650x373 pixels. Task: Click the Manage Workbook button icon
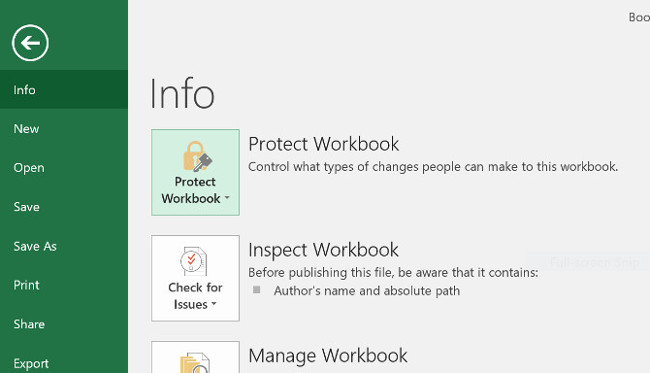click(195, 357)
